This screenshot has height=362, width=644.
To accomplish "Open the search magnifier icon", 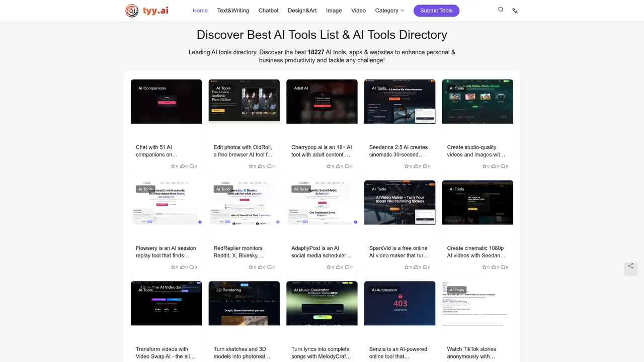I will pyautogui.click(x=501, y=10).
